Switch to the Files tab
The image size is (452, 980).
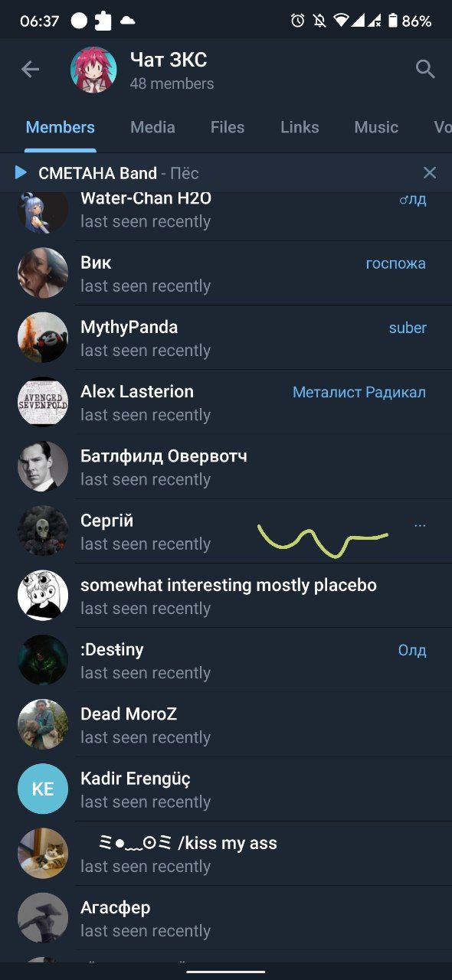(x=228, y=127)
